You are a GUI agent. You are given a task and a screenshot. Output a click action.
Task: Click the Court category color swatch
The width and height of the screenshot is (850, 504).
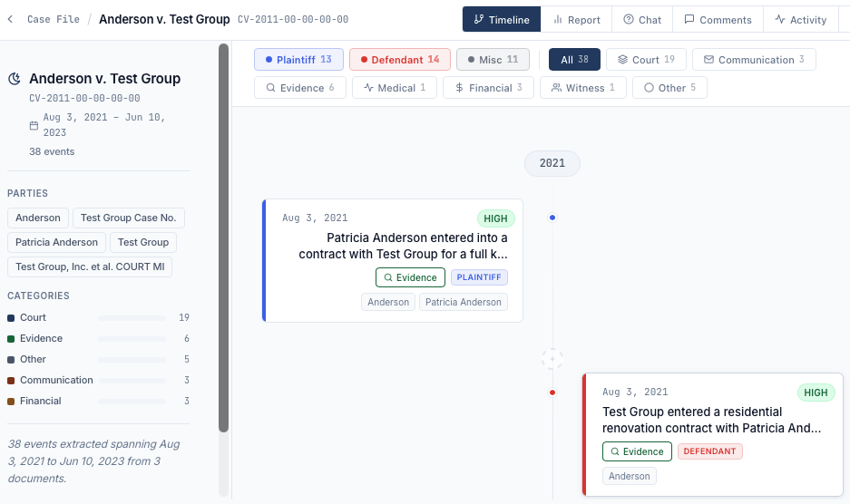pos(11,318)
